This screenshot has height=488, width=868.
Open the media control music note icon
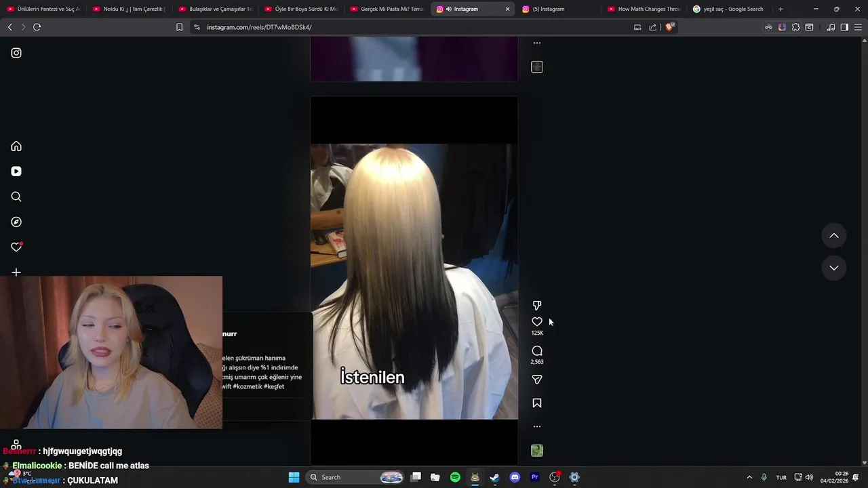831,27
